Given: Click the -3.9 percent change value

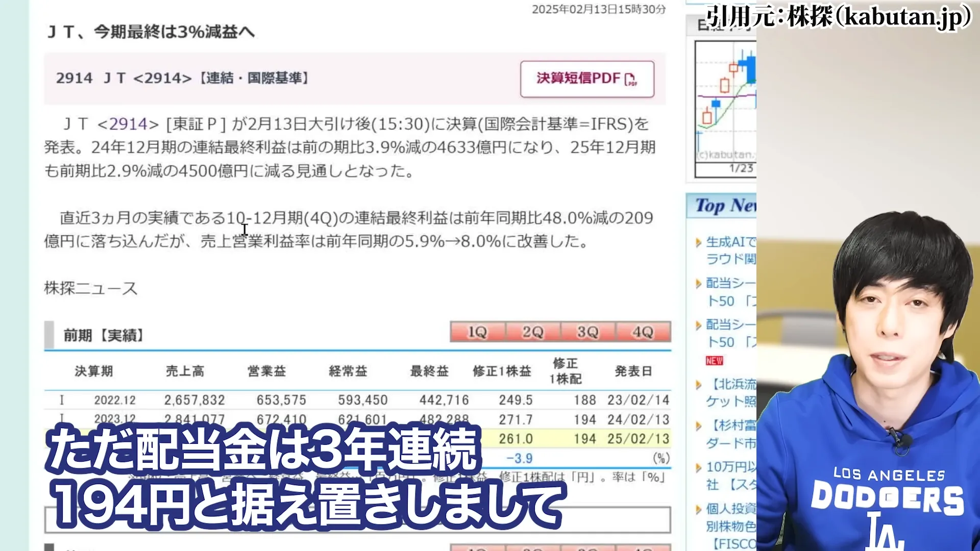Looking at the screenshot, I should pos(519,458).
